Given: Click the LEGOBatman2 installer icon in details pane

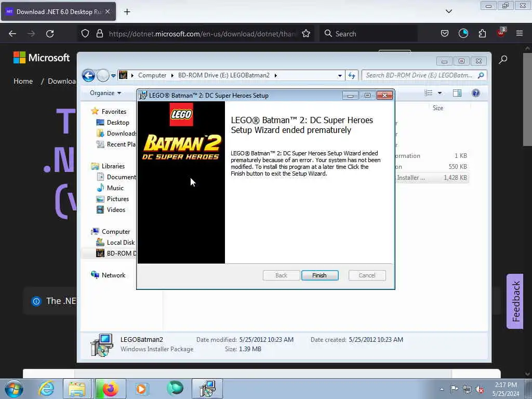Looking at the screenshot, I should pyautogui.click(x=101, y=345).
